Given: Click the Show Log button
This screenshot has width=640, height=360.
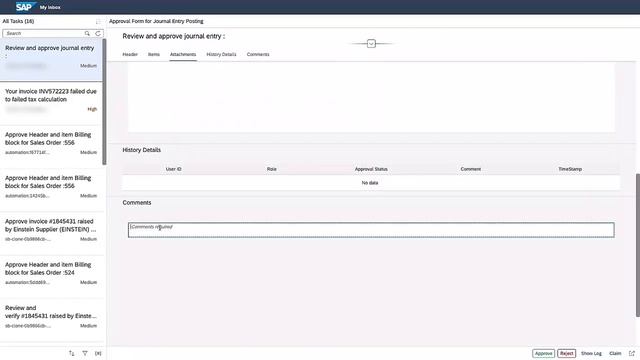Looking at the screenshot, I should point(591,353).
